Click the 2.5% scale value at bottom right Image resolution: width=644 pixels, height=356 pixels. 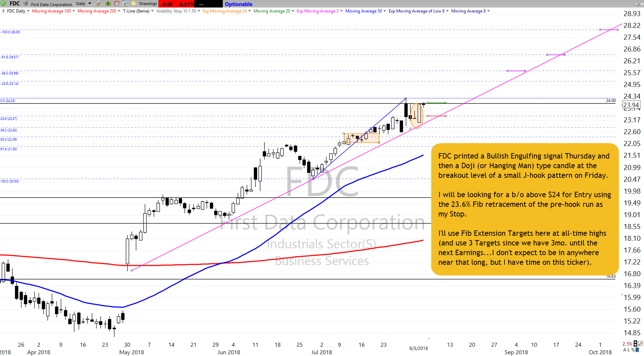(627, 344)
